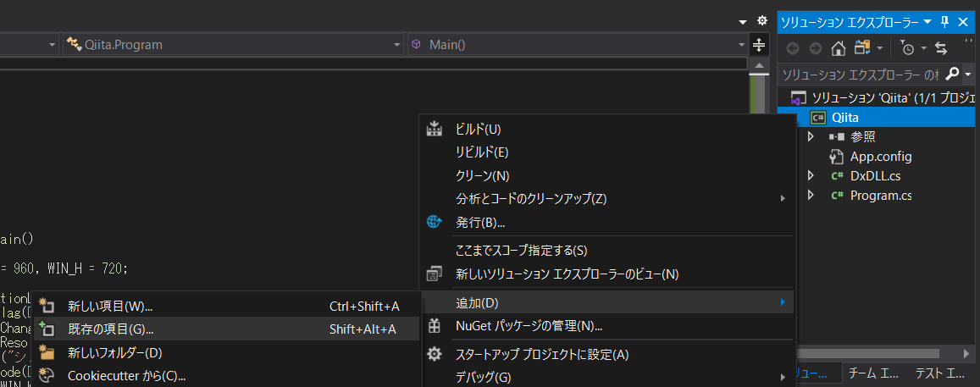The height and width of the screenshot is (387, 980).
Task: Click the editor split window icon
Action: pyautogui.click(x=758, y=45)
